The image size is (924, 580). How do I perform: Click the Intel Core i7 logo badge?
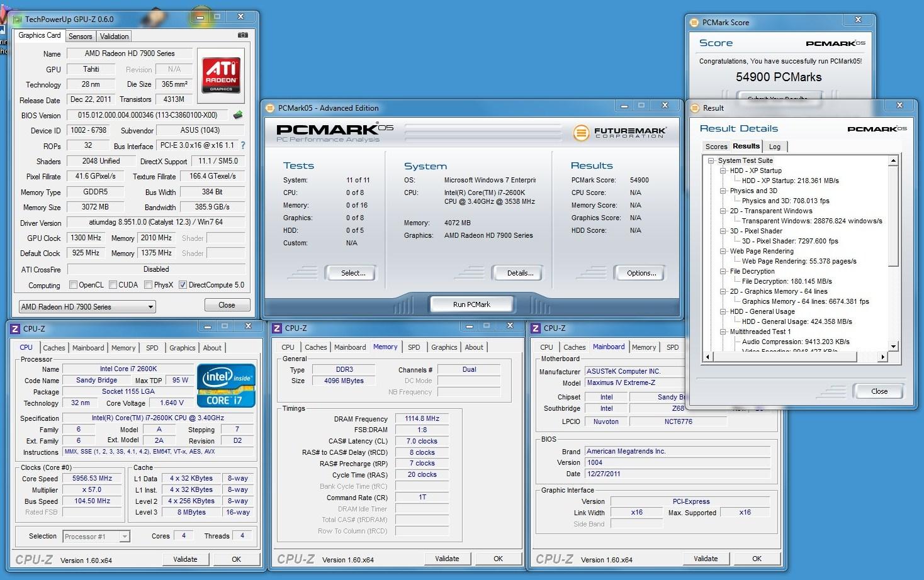(x=226, y=386)
